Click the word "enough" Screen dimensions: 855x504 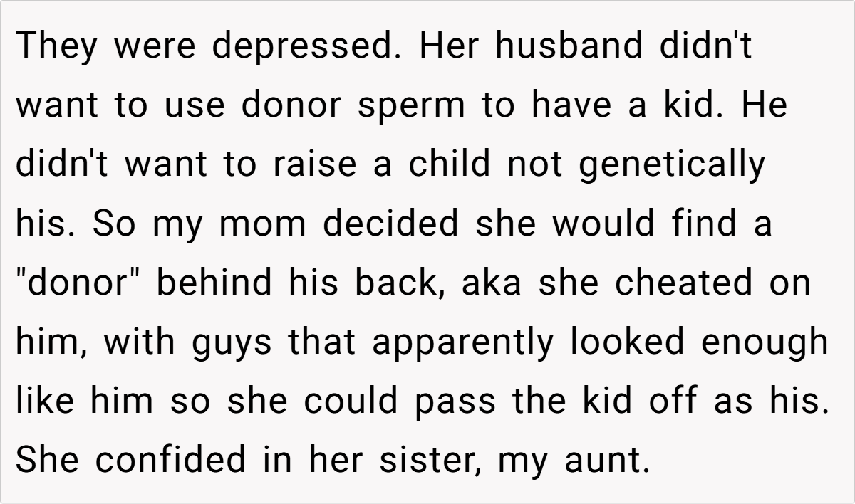pyautogui.click(x=765, y=343)
